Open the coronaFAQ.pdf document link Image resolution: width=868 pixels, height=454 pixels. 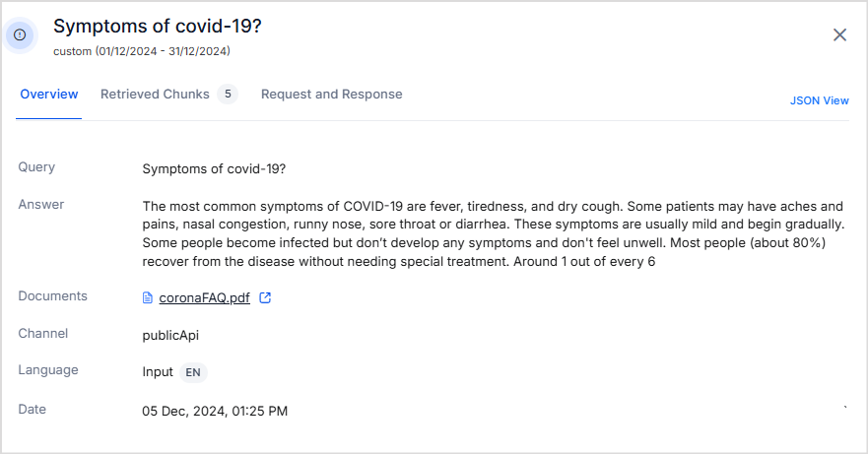(204, 297)
